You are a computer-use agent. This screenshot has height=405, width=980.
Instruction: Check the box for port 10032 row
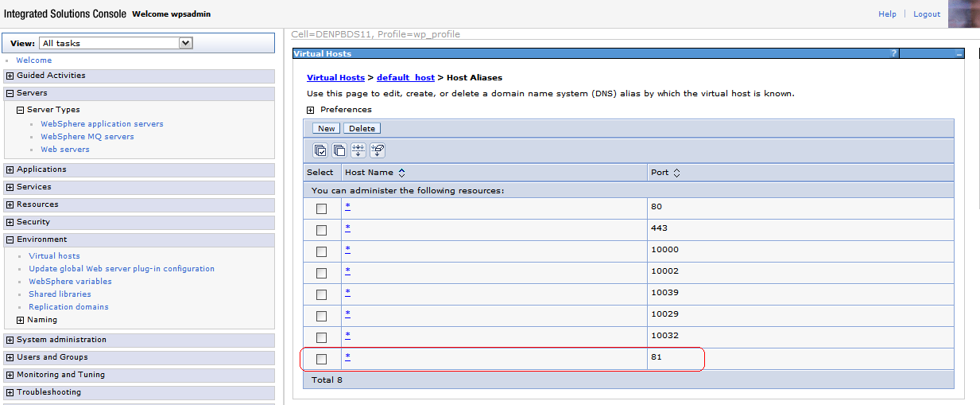click(x=322, y=337)
